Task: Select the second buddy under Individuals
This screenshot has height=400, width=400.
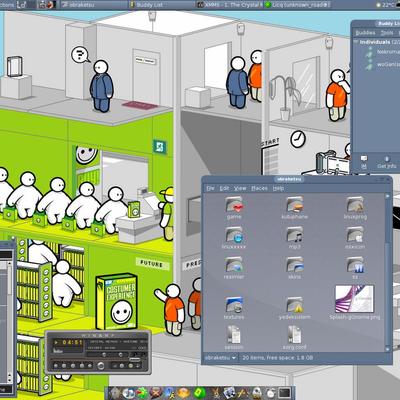Action: (383, 64)
